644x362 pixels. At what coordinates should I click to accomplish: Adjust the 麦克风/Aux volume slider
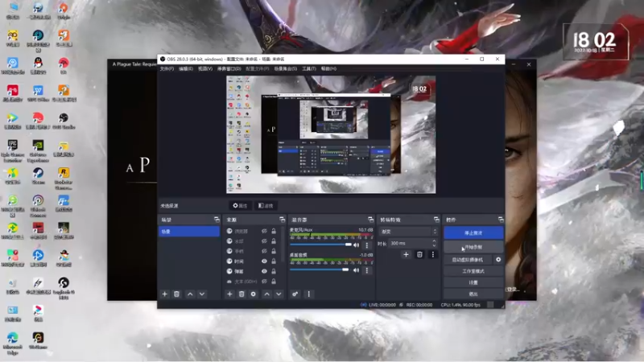(320, 245)
